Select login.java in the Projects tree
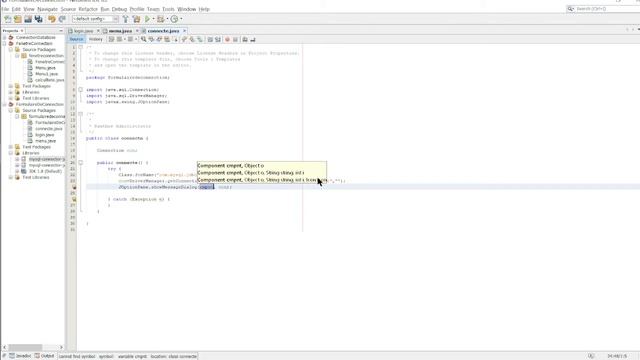The width and height of the screenshot is (640, 360). [x=44, y=135]
